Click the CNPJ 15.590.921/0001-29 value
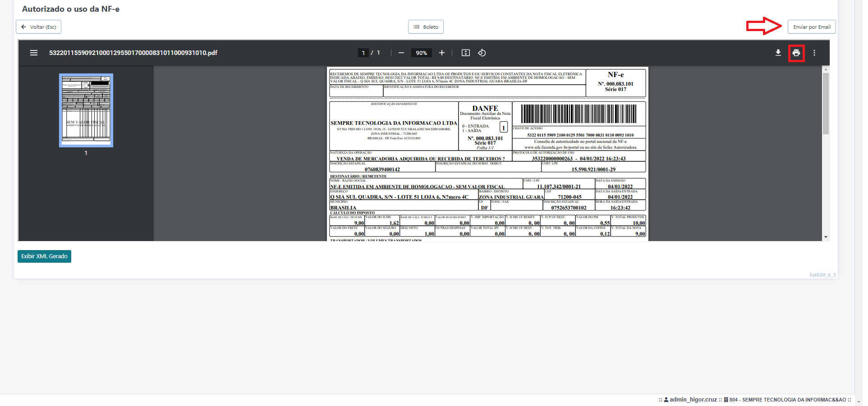The width and height of the screenshot is (868, 406). pos(593,169)
